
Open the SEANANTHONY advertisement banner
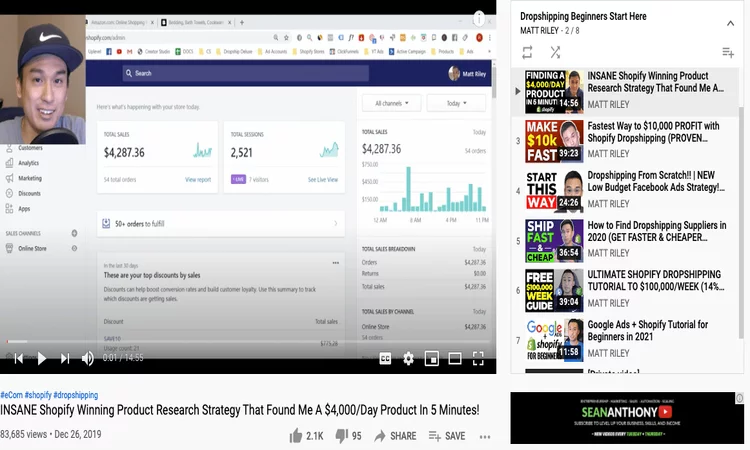pos(627,418)
